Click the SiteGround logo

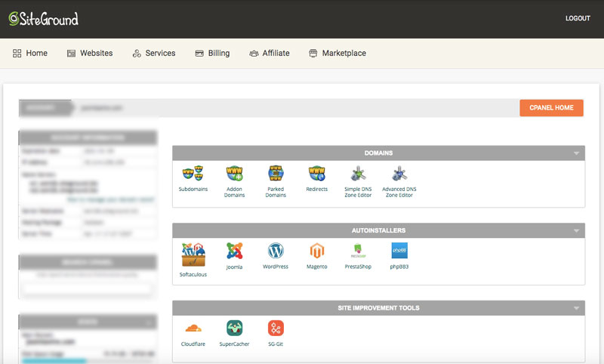(x=44, y=18)
